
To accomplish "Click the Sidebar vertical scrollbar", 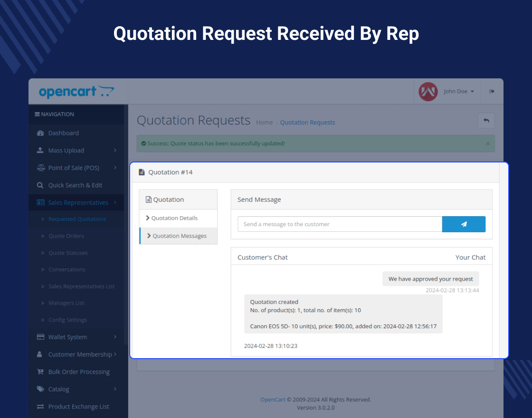I will tap(126, 224).
